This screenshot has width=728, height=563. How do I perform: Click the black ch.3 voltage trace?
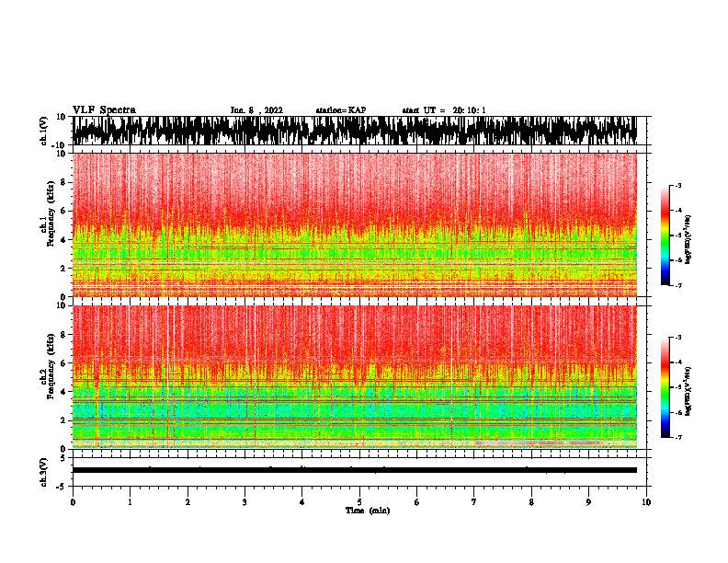(355, 470)
